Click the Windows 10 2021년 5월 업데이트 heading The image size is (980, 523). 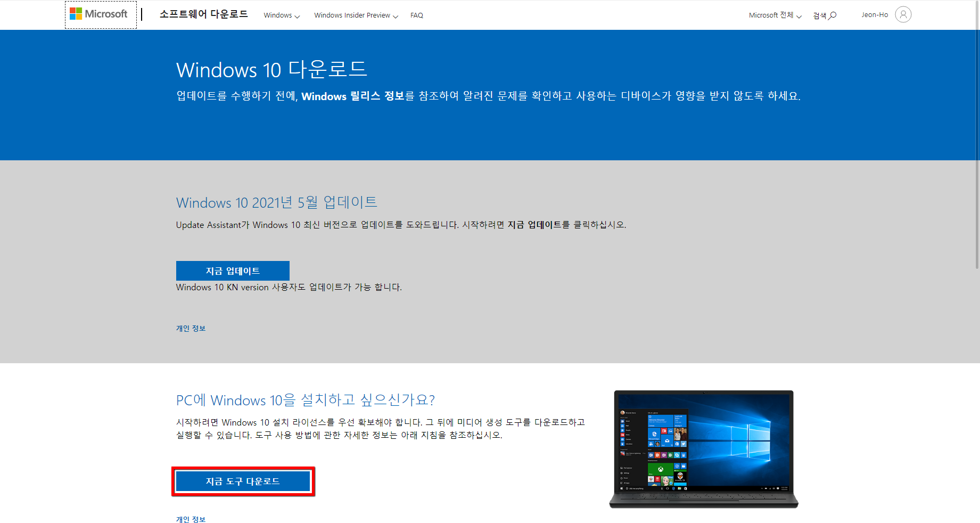[x=277, y=202]
